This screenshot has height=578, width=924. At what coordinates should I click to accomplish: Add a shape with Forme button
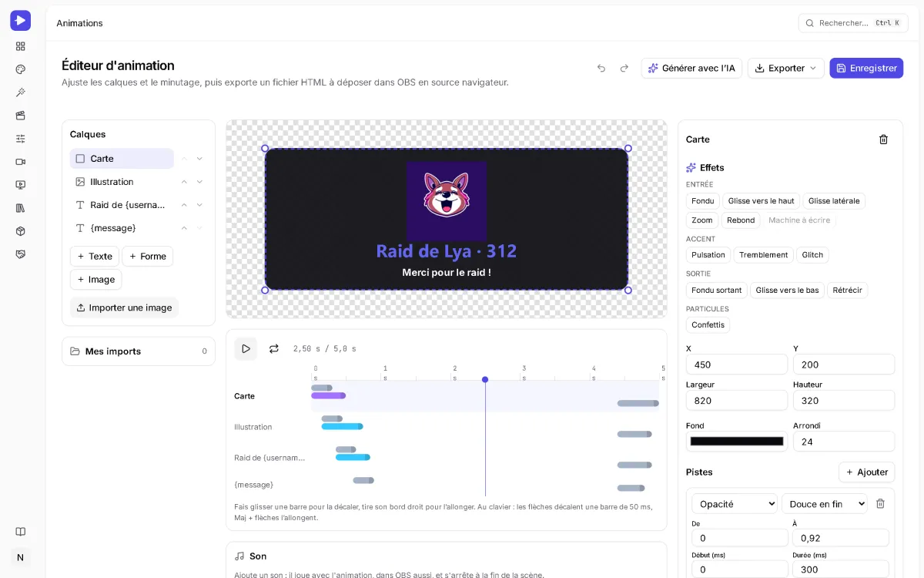147,257
